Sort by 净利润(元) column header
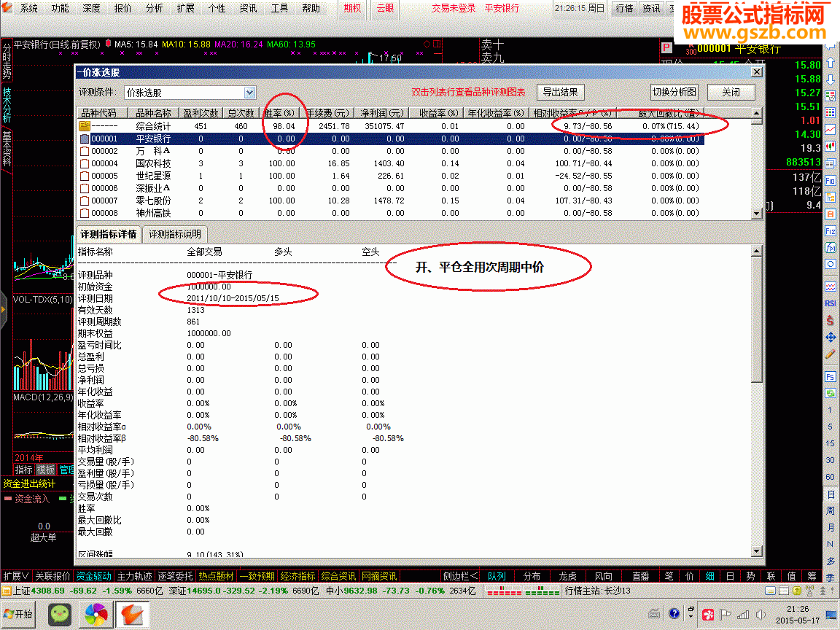Screen dimensions: 840x630 point(382,113)
